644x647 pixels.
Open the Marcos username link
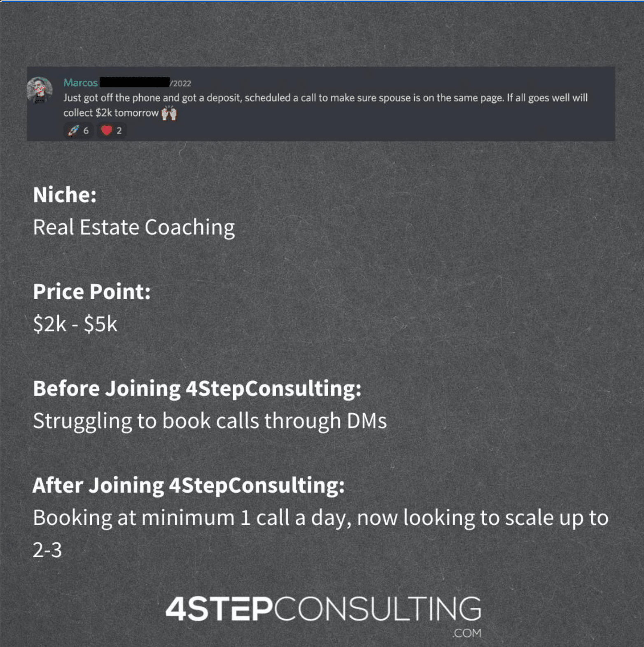click(x=80, y=83)
